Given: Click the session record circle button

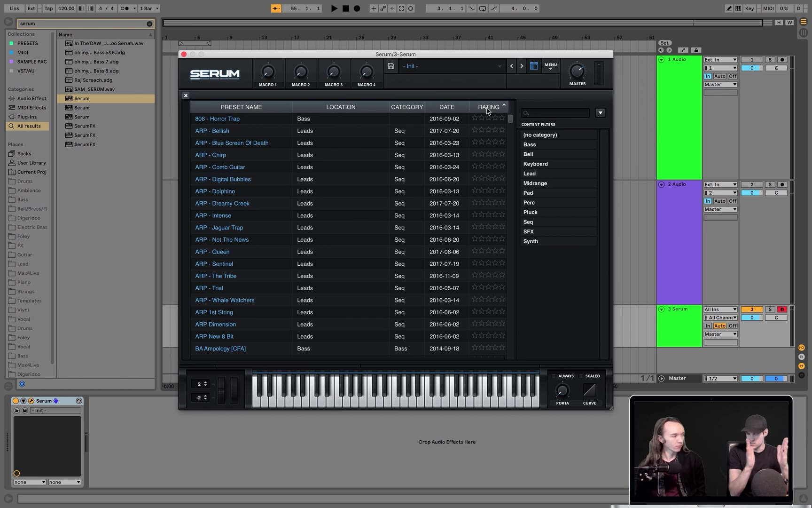Looking at the screenshot, I should pos(411,8).
